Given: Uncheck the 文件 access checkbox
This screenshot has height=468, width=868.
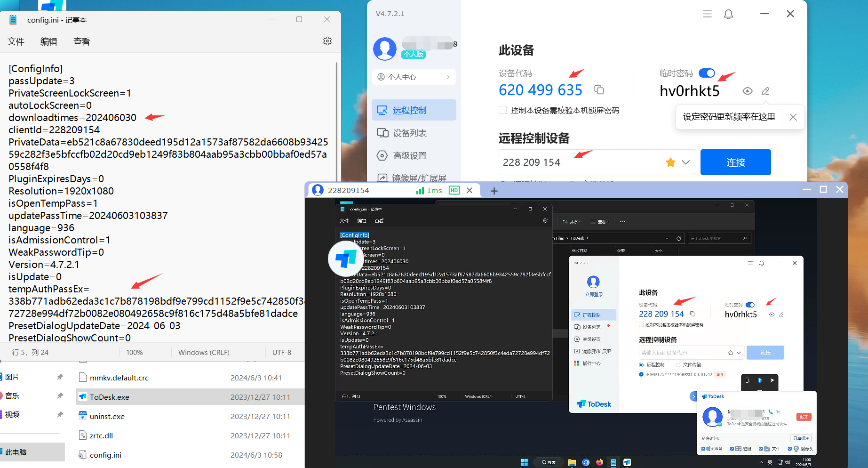Looking at the screenshot, I should pos(761,449).
